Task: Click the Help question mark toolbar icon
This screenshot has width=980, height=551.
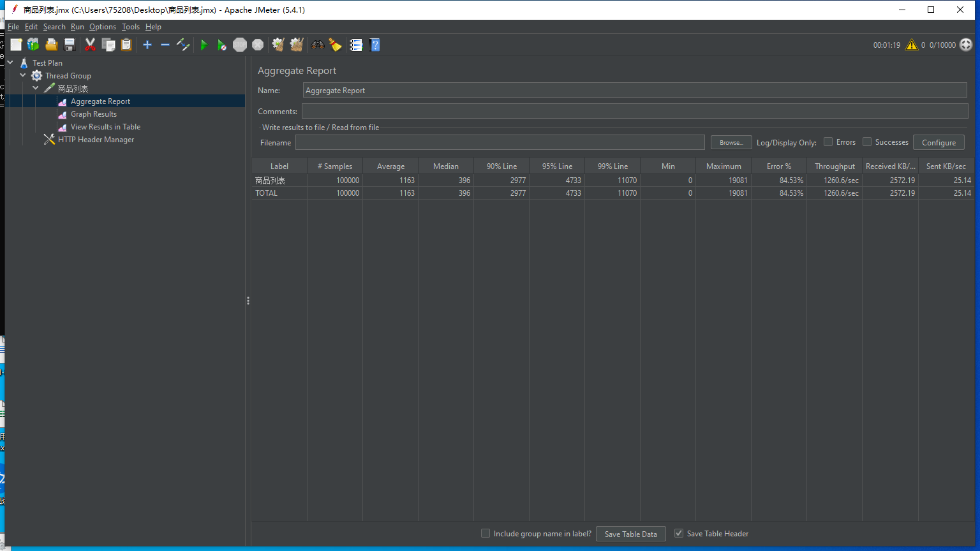Action: point(375,45)
